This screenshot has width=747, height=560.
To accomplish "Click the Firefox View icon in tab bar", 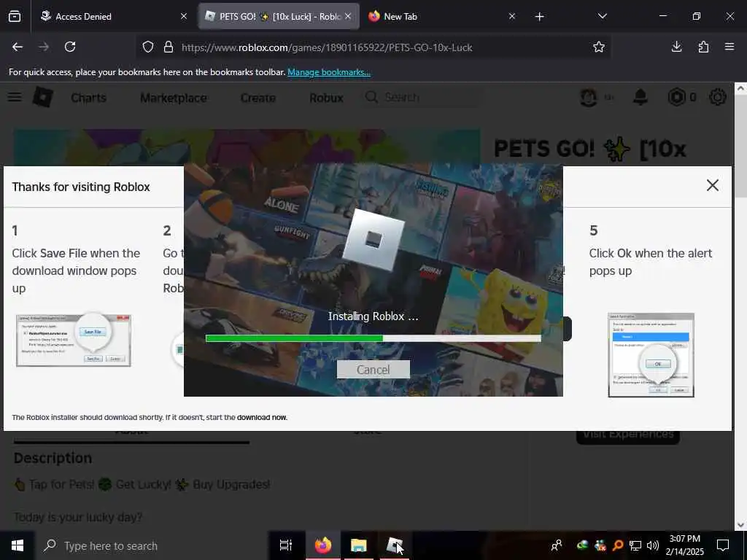I will tap(15, 16).
